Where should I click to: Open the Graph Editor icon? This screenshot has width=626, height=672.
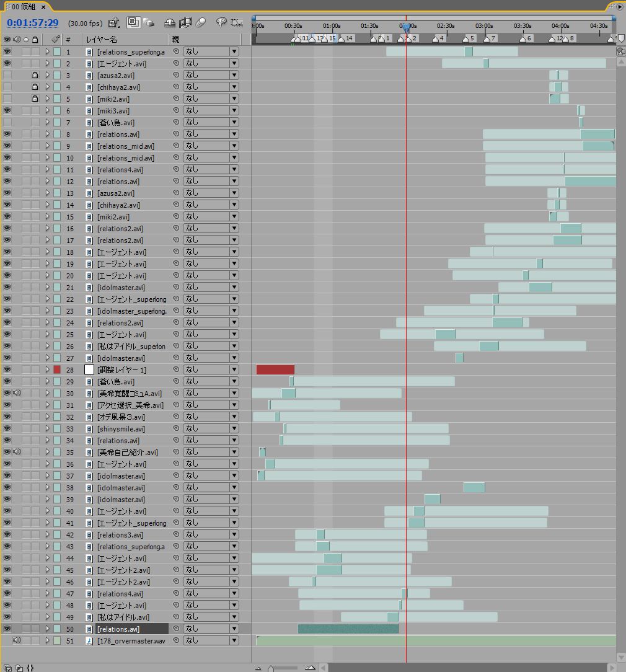click(x=237, y=23)
